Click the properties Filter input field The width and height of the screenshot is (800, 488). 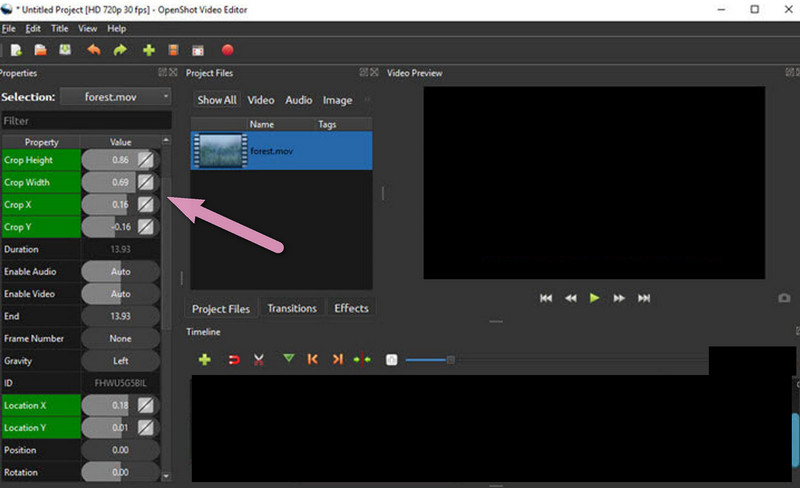[x=86, y=121]
